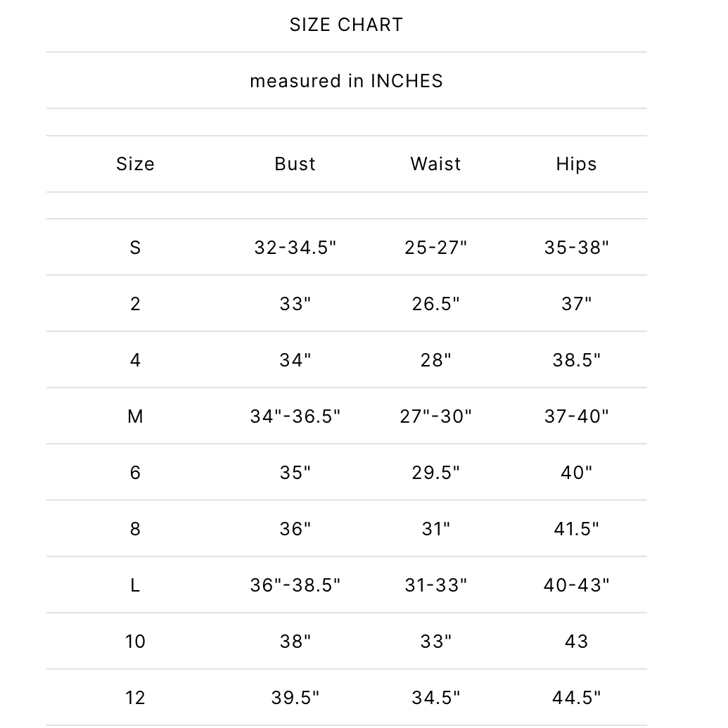Click the SIZE CHART title
The width and height of the screenshot is (728, 728).
click(x=346, y=25)
